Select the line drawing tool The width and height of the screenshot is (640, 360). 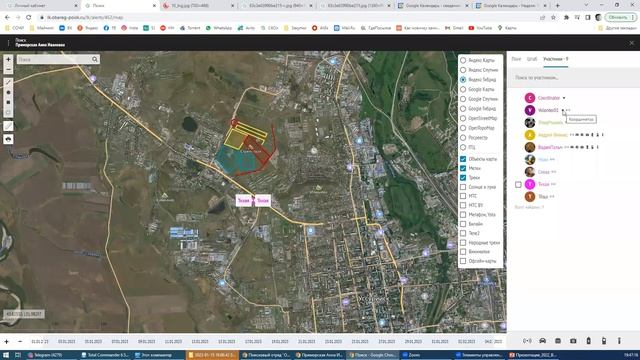coord(8,82)
